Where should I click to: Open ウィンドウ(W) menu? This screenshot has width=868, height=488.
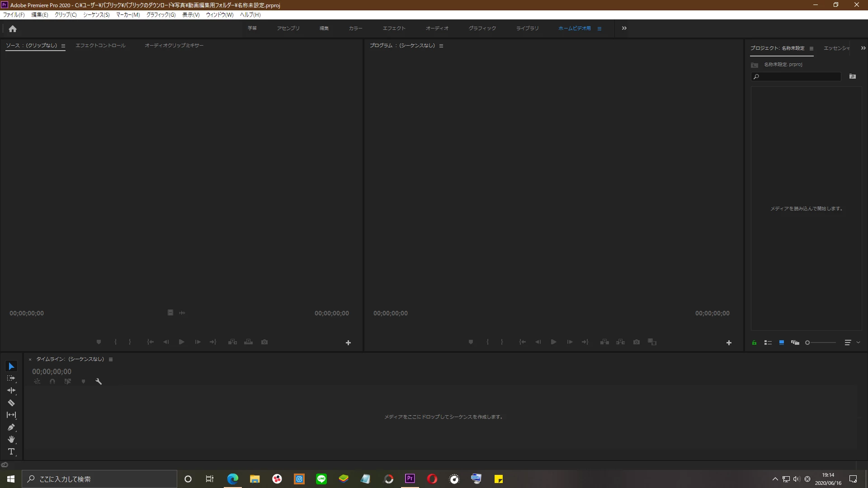[x=220, y=15]
